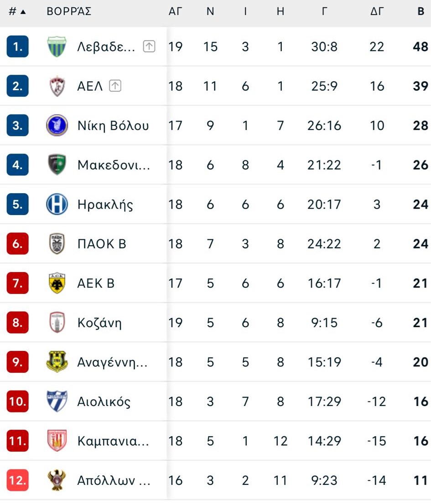Click the promotion arrow icon beside ΑΕΛ
Viewport: 431px width, 504px height.
pos(115,86)
